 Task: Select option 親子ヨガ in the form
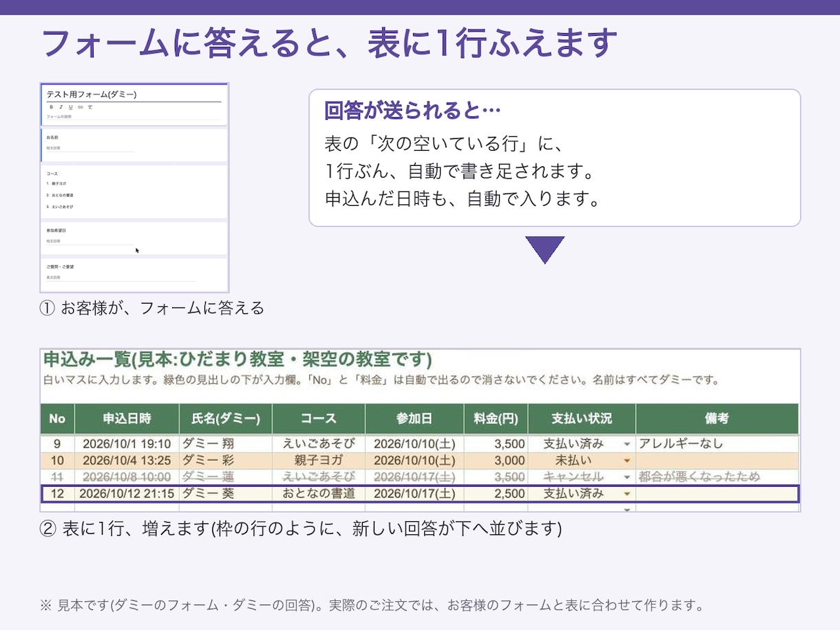click(56, 184)
